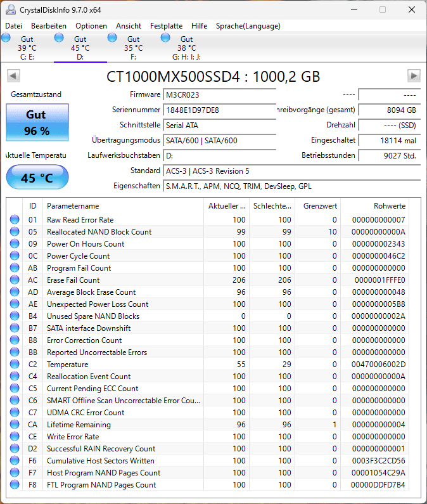This screenshot has height=504, width=427.
Task: Click the Aktueller column header
Action: (x=227, y=206)
